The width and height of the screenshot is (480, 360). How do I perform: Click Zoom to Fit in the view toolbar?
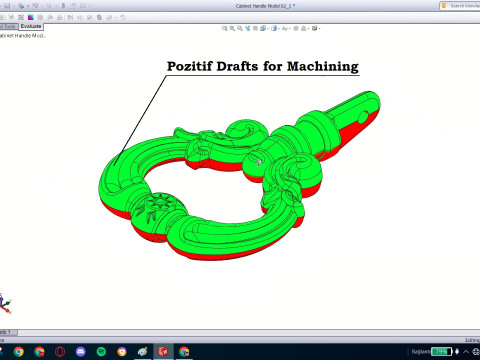click(x=224, y=29)
